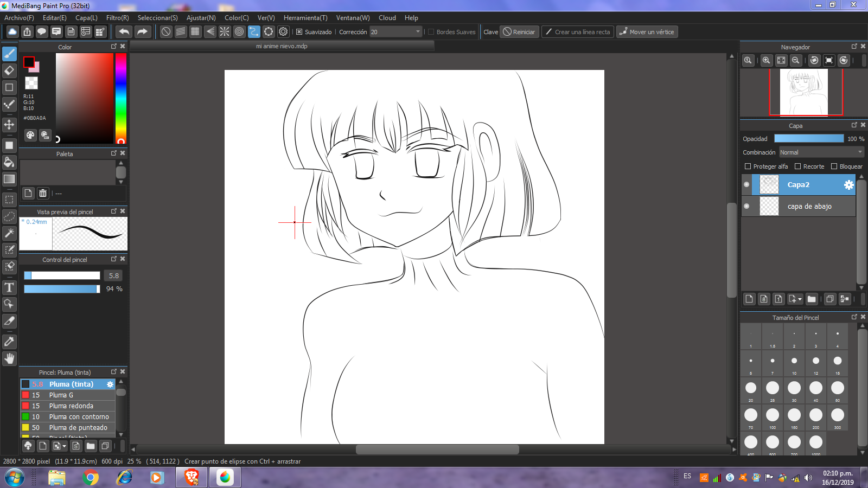
Task: Select the Hand pan tool
Action: [x=9, y=358]
